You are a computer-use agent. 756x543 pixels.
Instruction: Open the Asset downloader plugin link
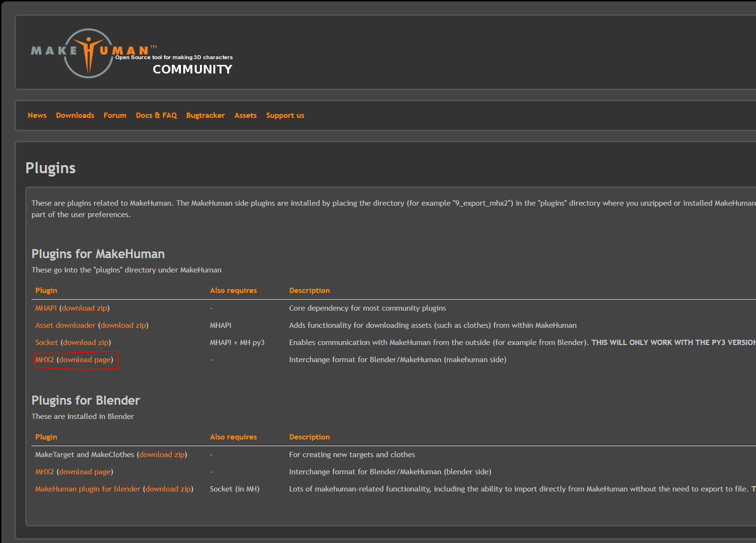tap(65, 325)
